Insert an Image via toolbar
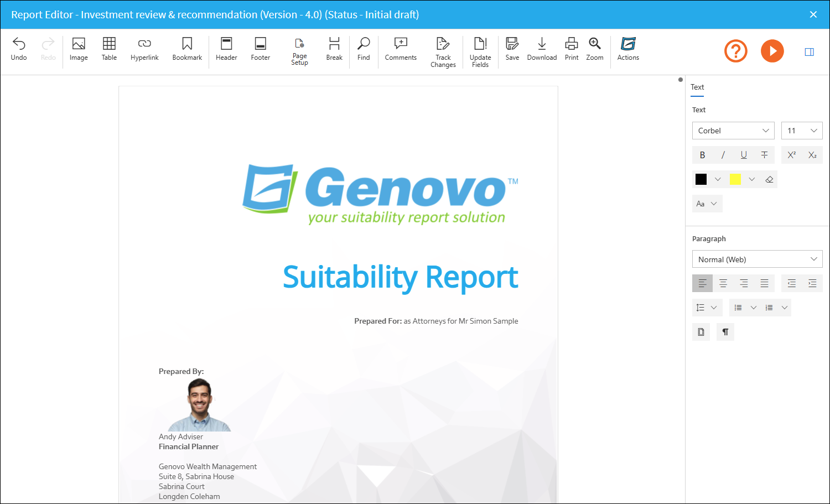Screen dimensions: 830x504 [x=79, y=49]
